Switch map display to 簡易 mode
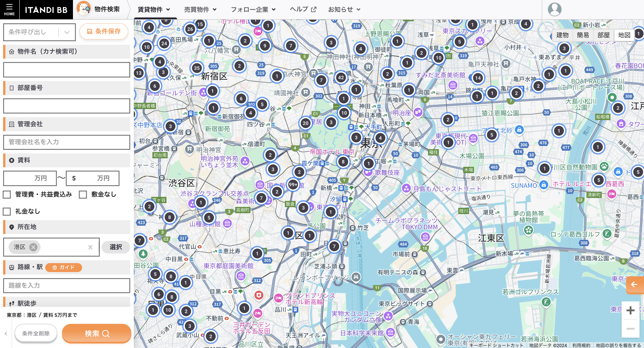644x348 pixels. 583,35
